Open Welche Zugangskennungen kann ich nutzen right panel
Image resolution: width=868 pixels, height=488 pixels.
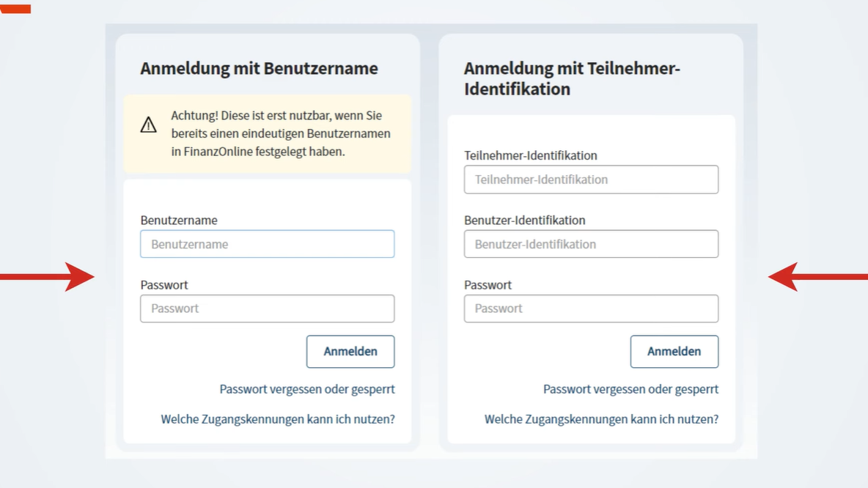point(601,418)
